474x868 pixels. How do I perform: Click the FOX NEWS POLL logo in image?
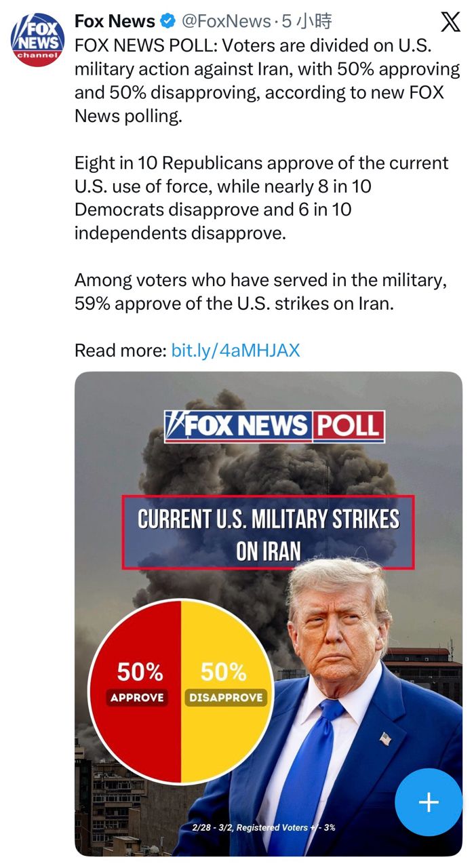click(275, 426)
